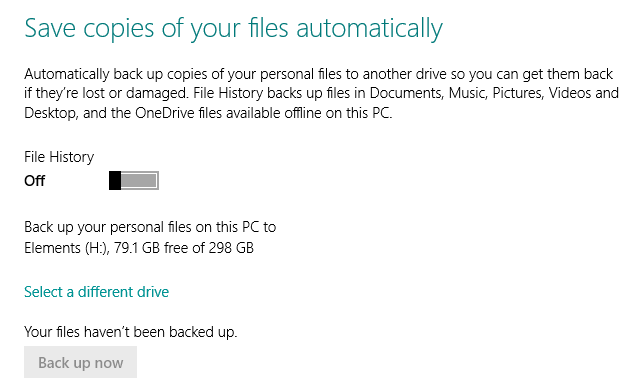632x388 pixels.
Task: Click the Elements (H:) drive name text
Action: pyautogui.click(x=67, y=248)
